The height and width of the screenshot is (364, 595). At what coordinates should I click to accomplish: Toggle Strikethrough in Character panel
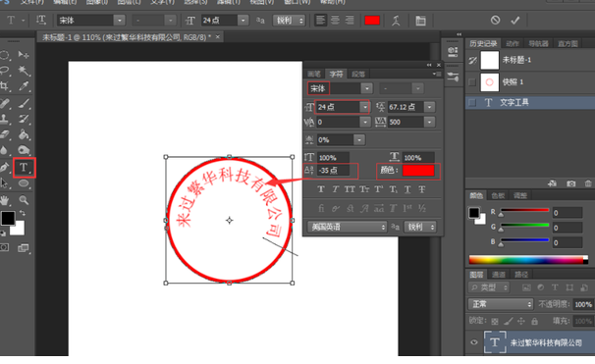point(421,189)
